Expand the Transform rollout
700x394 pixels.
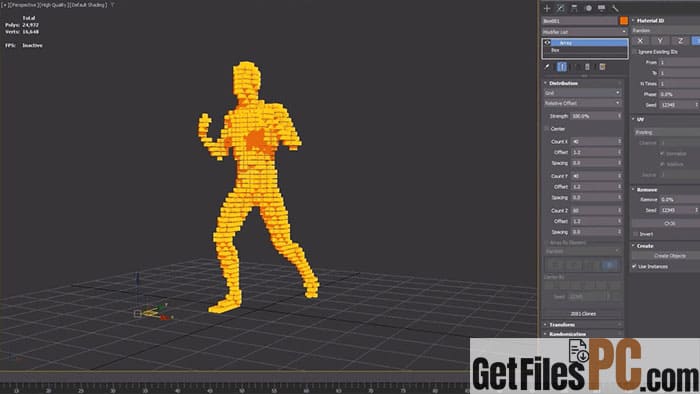click(562, 325)
